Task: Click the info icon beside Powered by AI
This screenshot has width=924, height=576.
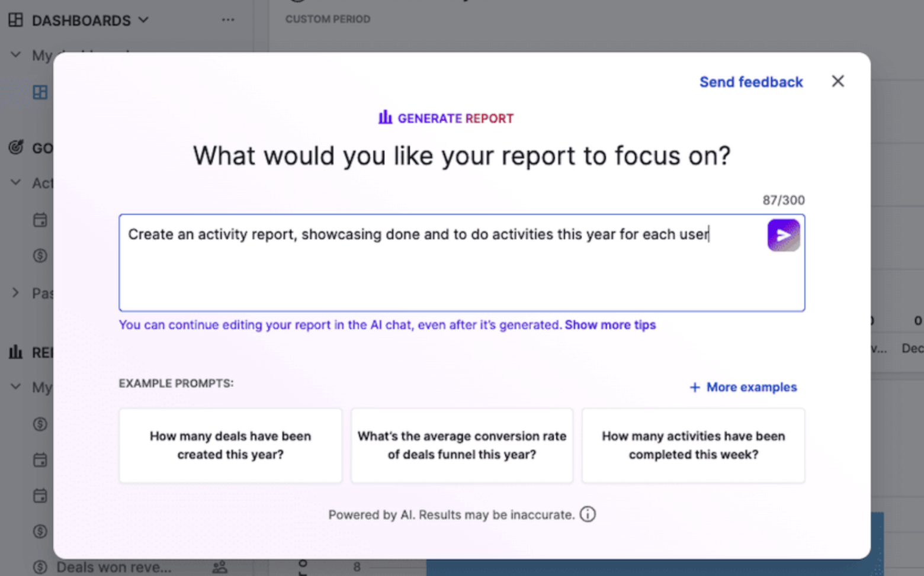Action: (x=587, y=514)
